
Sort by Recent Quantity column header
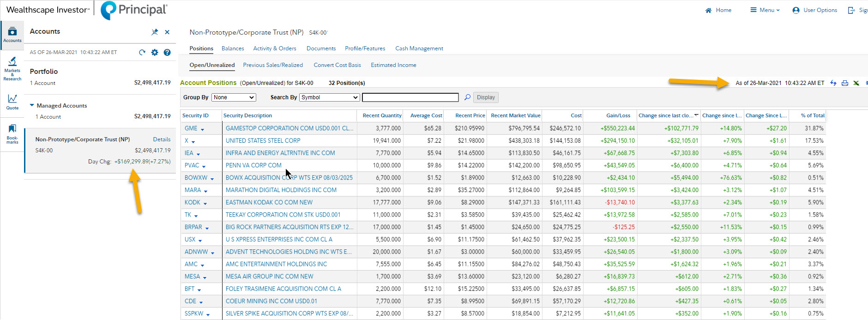(x=382, y=115)
